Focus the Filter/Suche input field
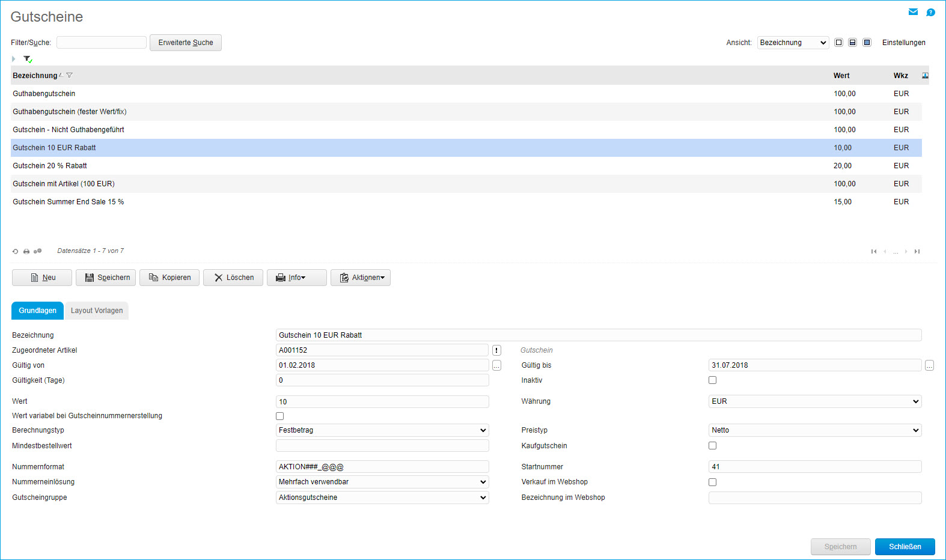 [x=102, y=43]
